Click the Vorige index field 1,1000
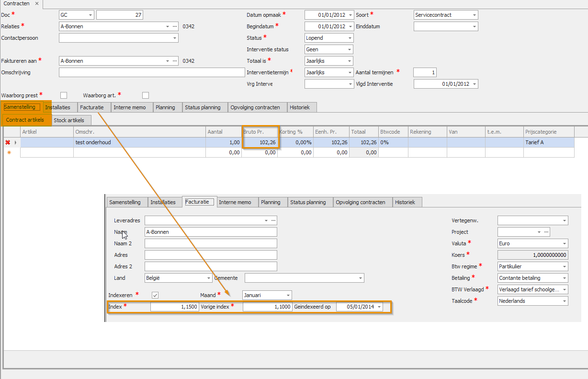 point(267,307)
